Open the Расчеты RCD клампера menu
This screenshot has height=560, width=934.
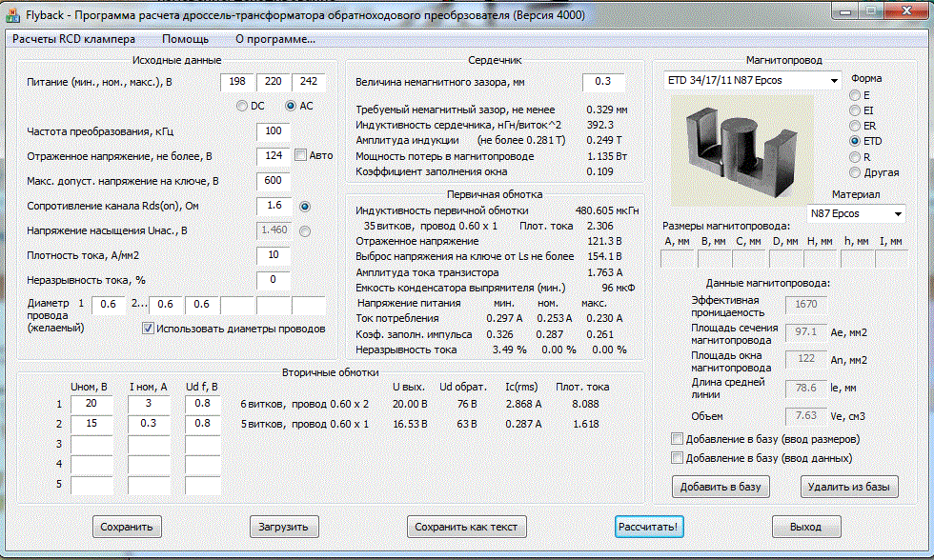click(x=73, y=39)
